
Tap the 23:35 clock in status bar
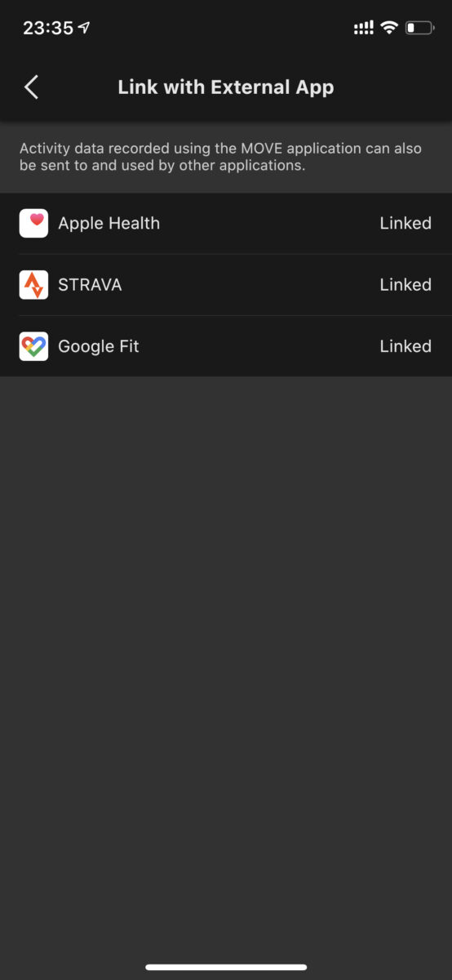click(x=48, y=28)
